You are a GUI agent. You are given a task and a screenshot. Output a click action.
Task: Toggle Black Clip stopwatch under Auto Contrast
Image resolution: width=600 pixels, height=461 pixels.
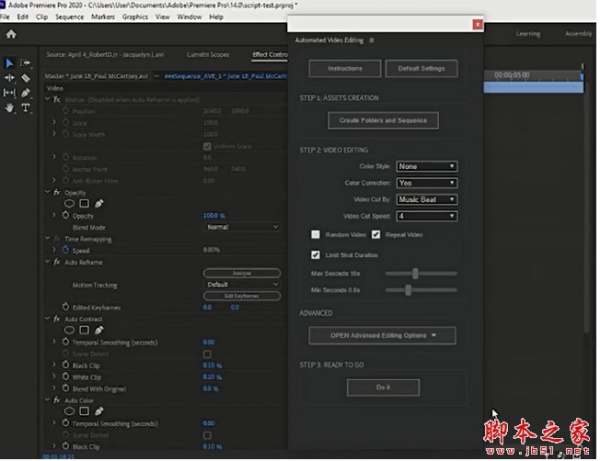click(66, 365)
